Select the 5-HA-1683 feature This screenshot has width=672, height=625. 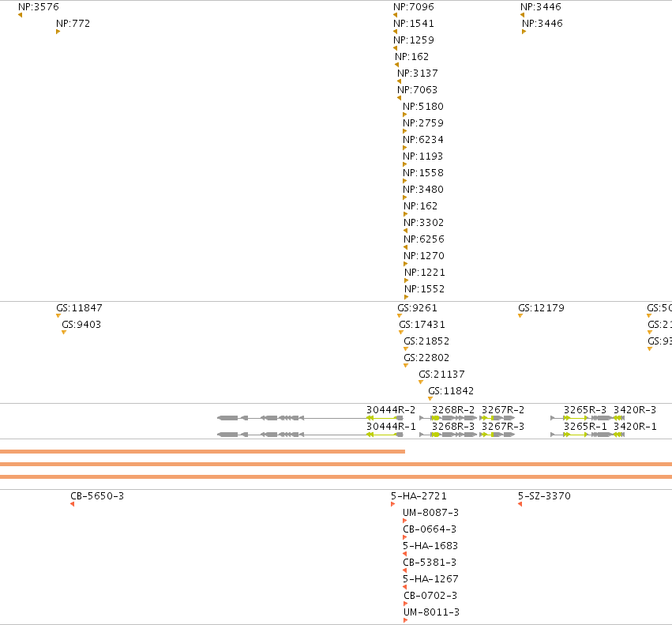pos(430,546)
